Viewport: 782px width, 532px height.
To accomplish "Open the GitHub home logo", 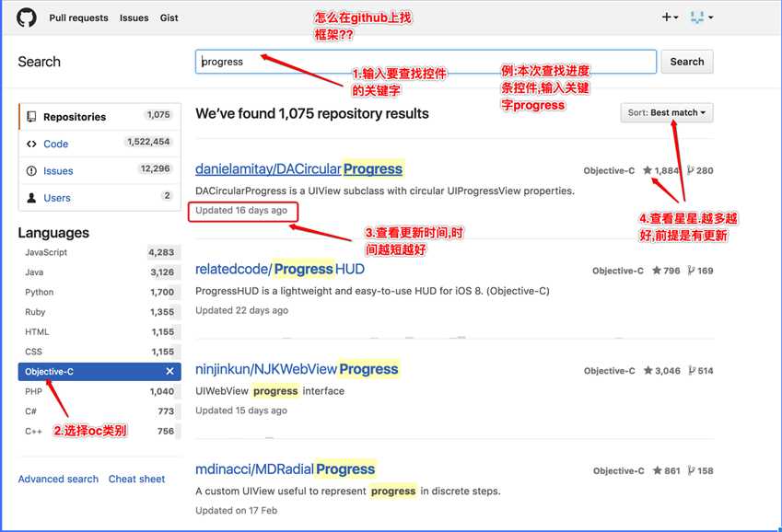I will tap(27, 17).
